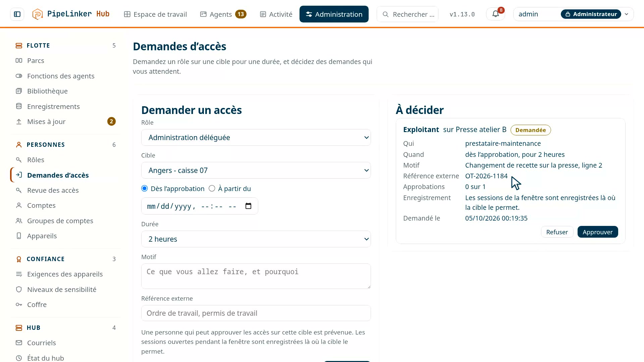Click the Demandée status badge
Viewport: 644px width, 362px height.
531,130
